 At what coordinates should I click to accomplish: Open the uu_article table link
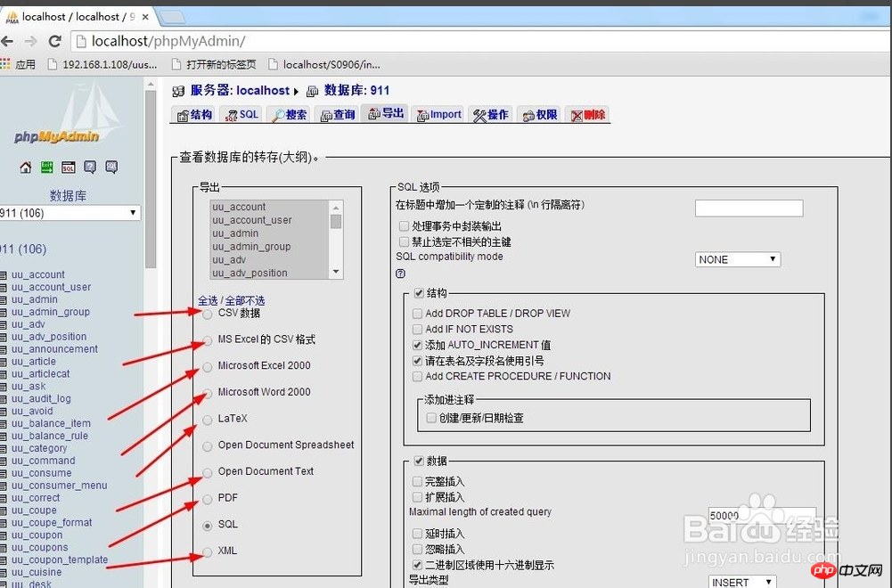[34, 362]
